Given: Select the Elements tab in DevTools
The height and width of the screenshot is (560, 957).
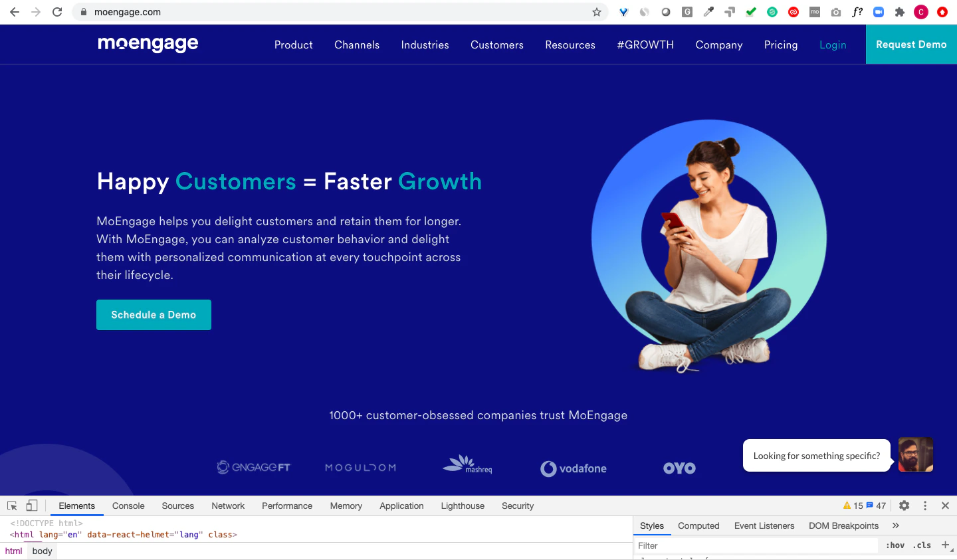Looking at the screenshot, I should click(77, 506).
